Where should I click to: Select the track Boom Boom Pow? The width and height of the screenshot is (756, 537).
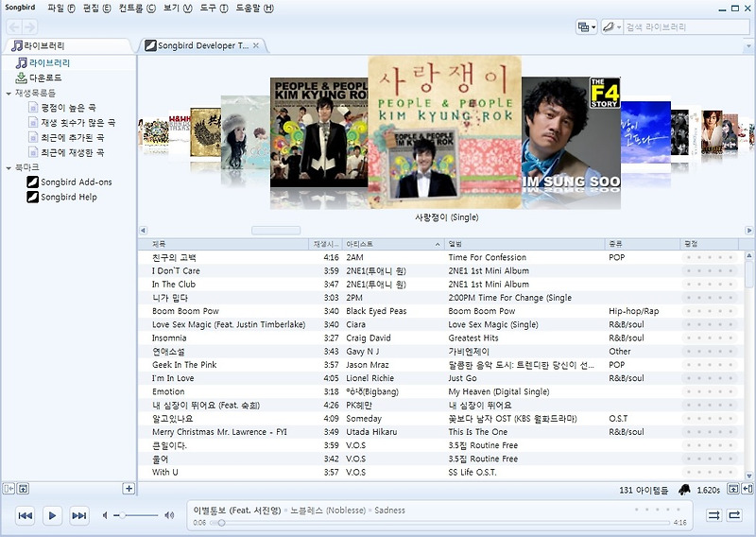point(440,311)
